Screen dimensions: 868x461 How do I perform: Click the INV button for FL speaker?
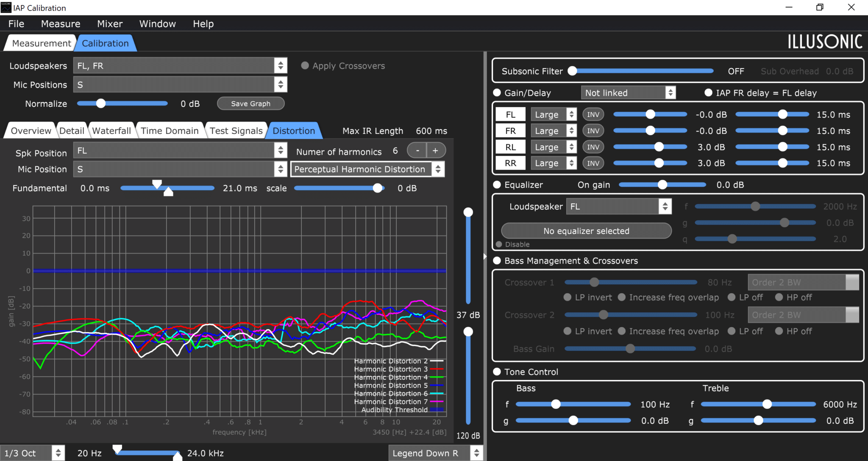593,114
